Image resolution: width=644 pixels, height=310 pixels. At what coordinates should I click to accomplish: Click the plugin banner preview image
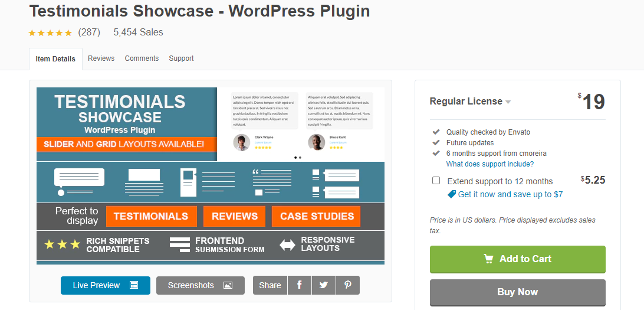[211, 176]
